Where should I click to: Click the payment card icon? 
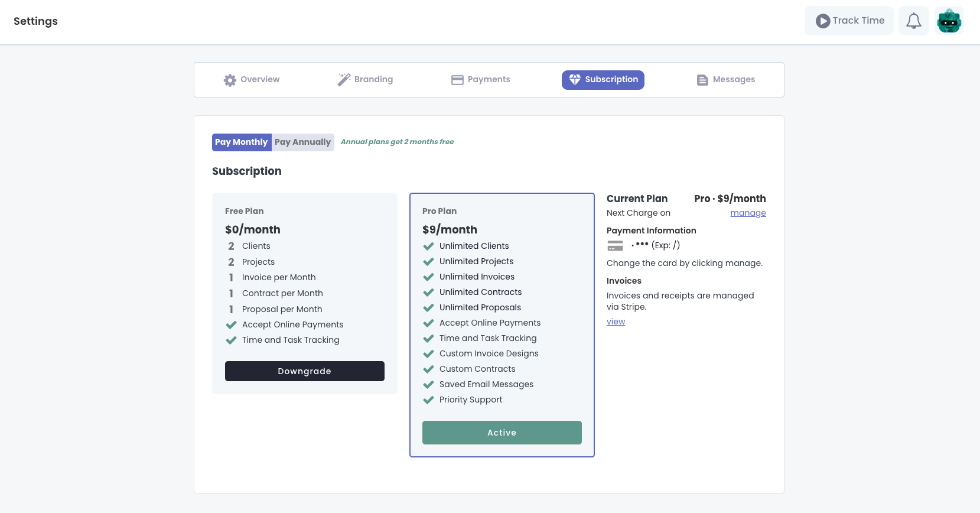tap(615, 246)
